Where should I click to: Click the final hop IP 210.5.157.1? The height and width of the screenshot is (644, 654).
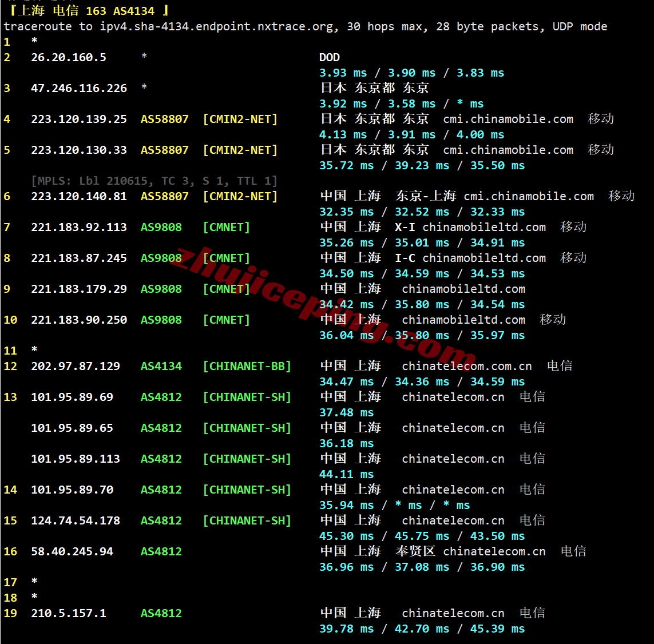(69, 613)
